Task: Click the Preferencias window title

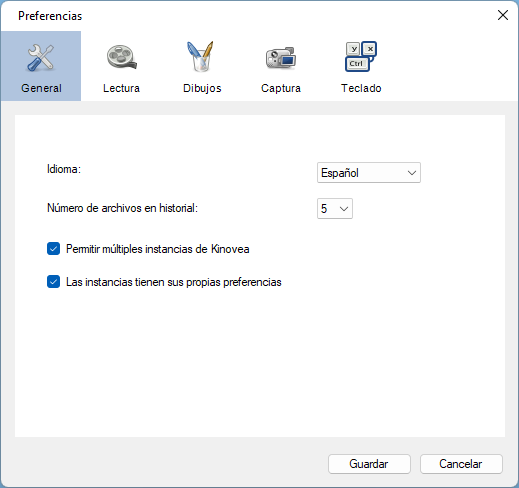Action: (x=50, y=16)
